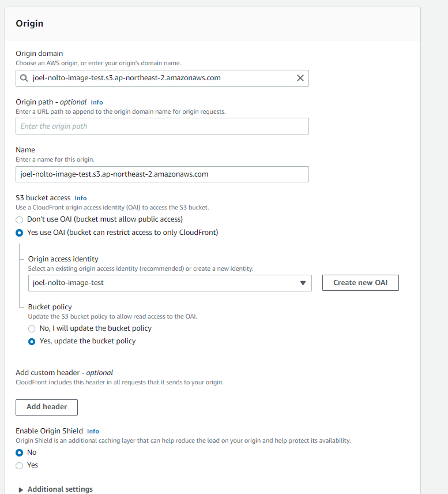
Task: Open the Origin access identity dropdown arrow
Action: [x=303, y=283]
